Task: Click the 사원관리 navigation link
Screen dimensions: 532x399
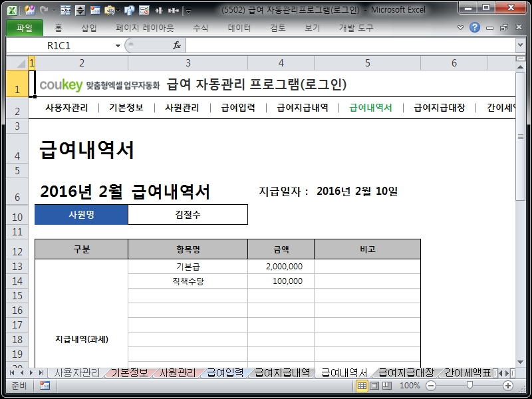Action: tap(182, 108)
